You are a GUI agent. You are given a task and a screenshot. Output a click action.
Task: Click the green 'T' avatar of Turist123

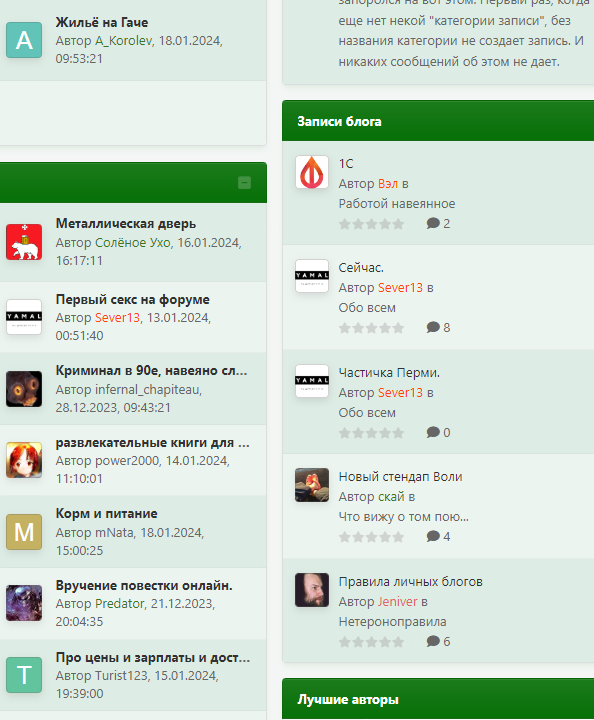point(24,675)
